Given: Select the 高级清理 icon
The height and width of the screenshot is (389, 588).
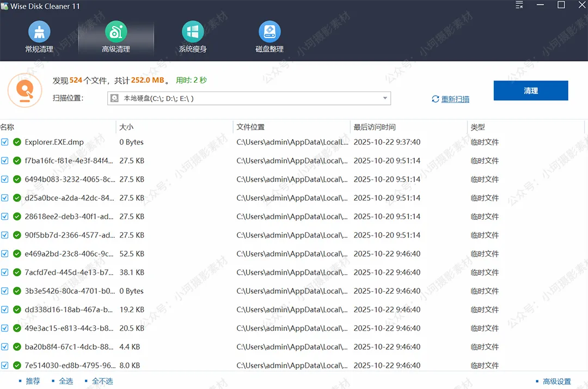Looking at the screenshot, I should click(116, 32).
